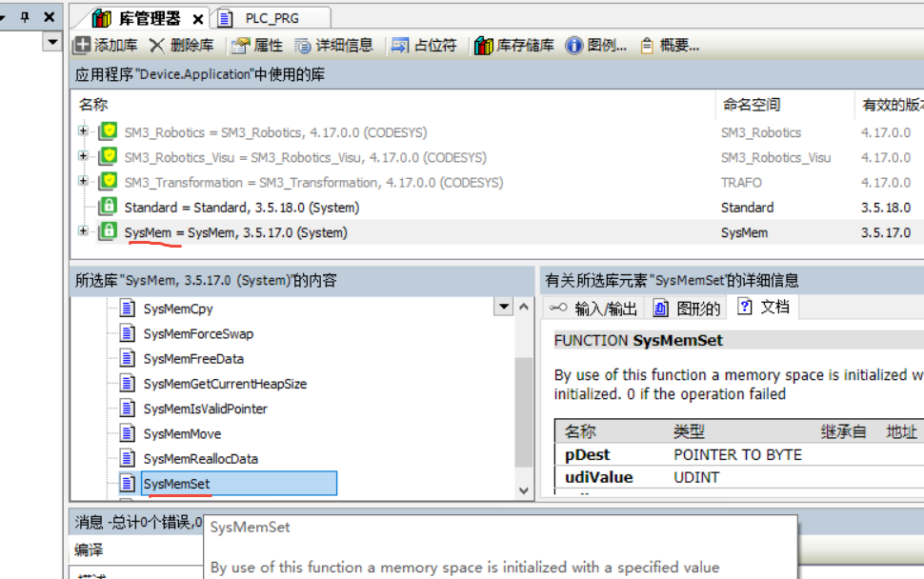Pin the left side panel

[25, 17]
